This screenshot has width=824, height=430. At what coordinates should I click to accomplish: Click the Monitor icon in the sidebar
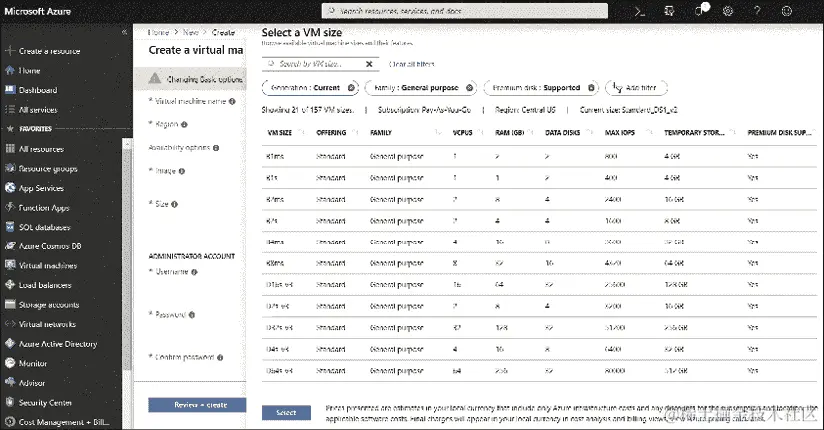click(x=9, y=363)
